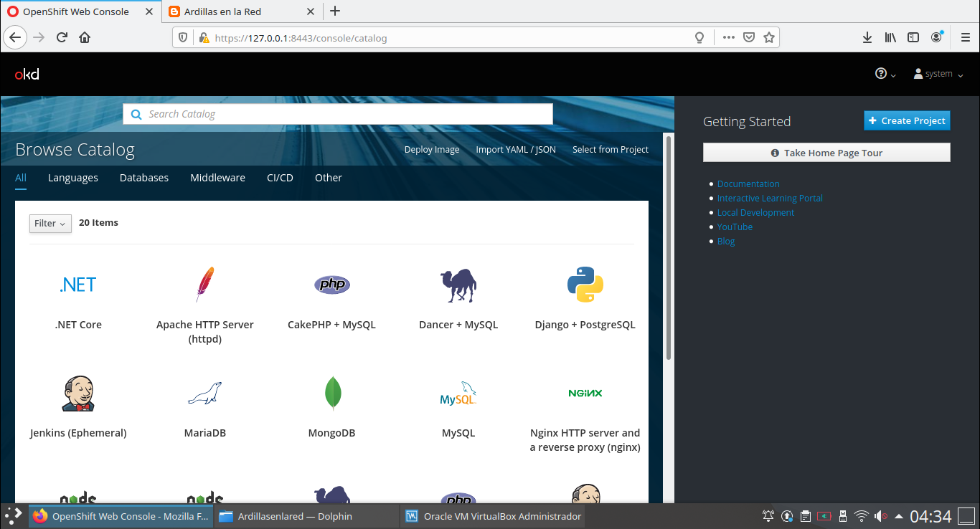Select the MariaDB seal icon

pyautogui.click(x=205, y=394)
